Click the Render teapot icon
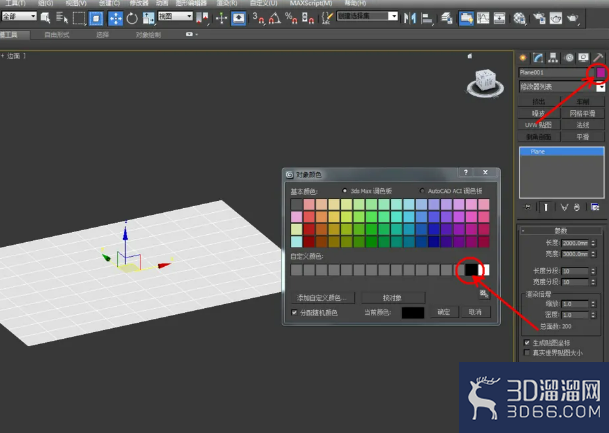Image resolution: width=609 pixels, height=433 pixels. point(572,18)
